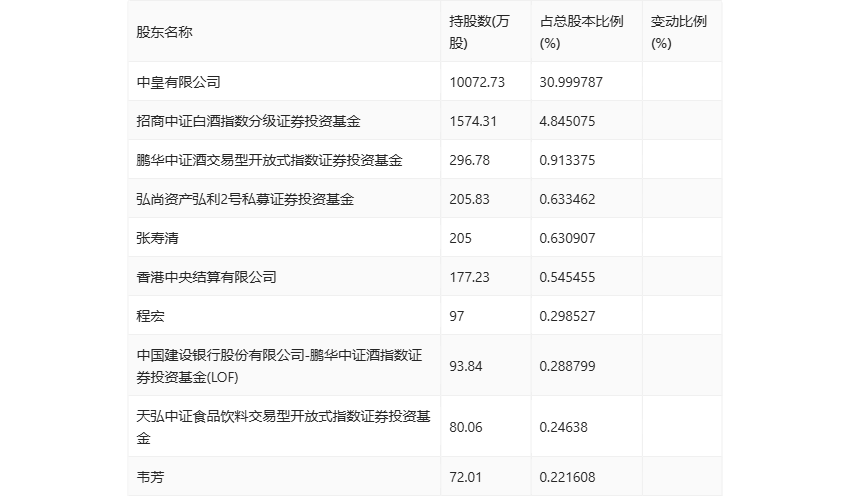The height and width of the screenshot is (496, 850).
Task: Select the percentage 0.913375
Action: click(x=567, y=160)
